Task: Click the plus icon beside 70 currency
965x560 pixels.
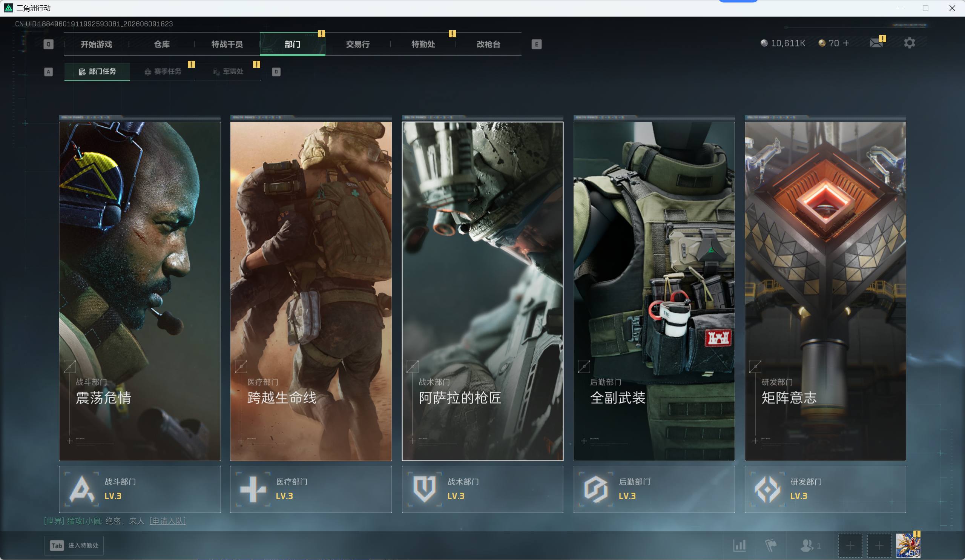Action: tap(846, 43)
